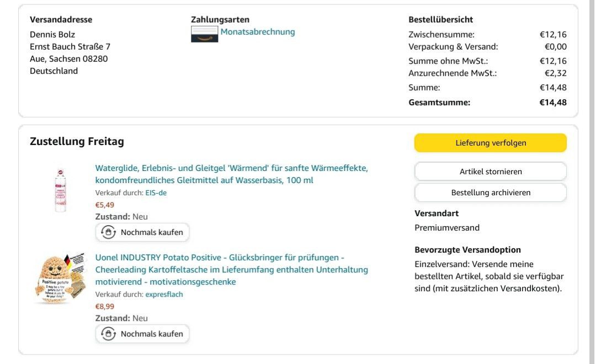Viewport: 596px width, 364px height.
Task: Archive order via Bestellung archivieren
Action: pos(490,192)
